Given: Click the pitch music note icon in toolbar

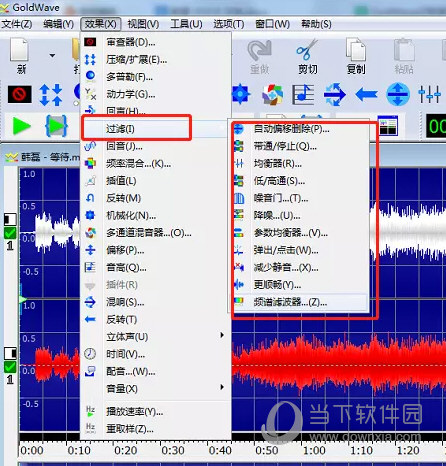Looking at the screenshot, I should (x=303, y=94).
